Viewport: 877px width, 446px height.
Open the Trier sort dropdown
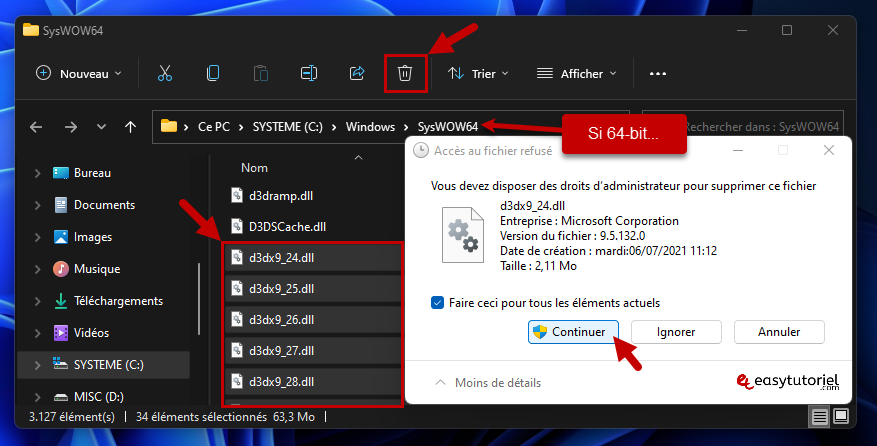click(x=478, y=73)
